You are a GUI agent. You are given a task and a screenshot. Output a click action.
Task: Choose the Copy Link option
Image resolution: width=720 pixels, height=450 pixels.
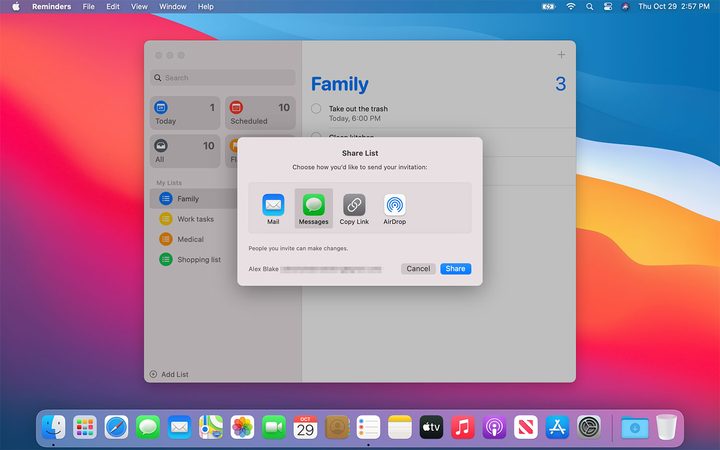pos(354,209)
